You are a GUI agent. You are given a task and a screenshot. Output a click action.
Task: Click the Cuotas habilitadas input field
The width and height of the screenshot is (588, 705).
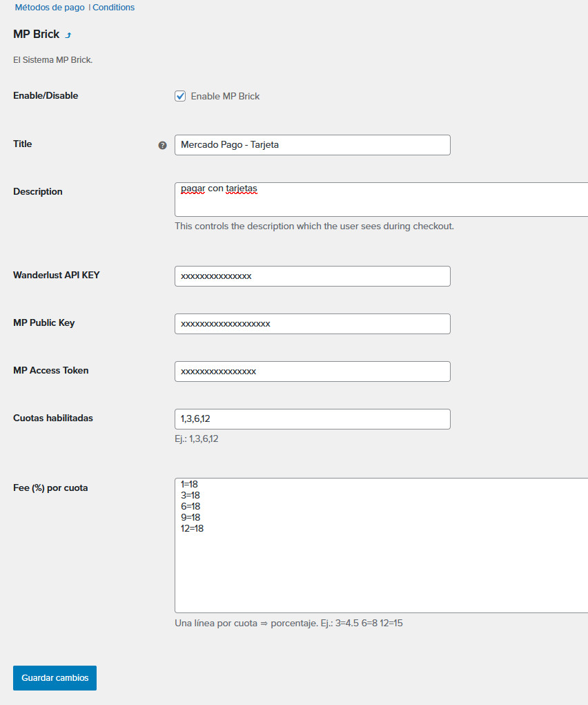point(313,419)
